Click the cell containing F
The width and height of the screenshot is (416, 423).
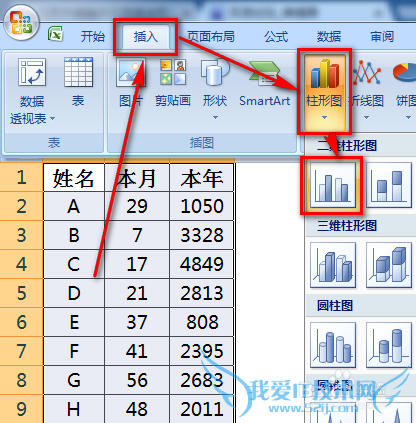coord(74,351)
